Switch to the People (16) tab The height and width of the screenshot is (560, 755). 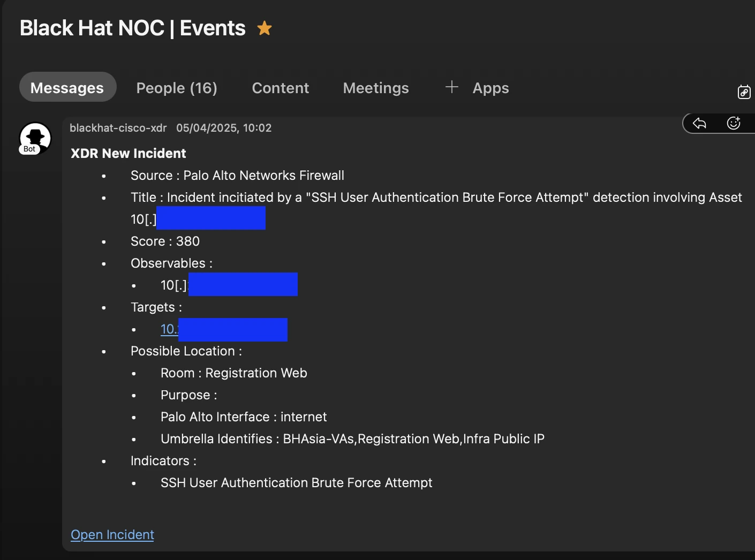point(176,87)
